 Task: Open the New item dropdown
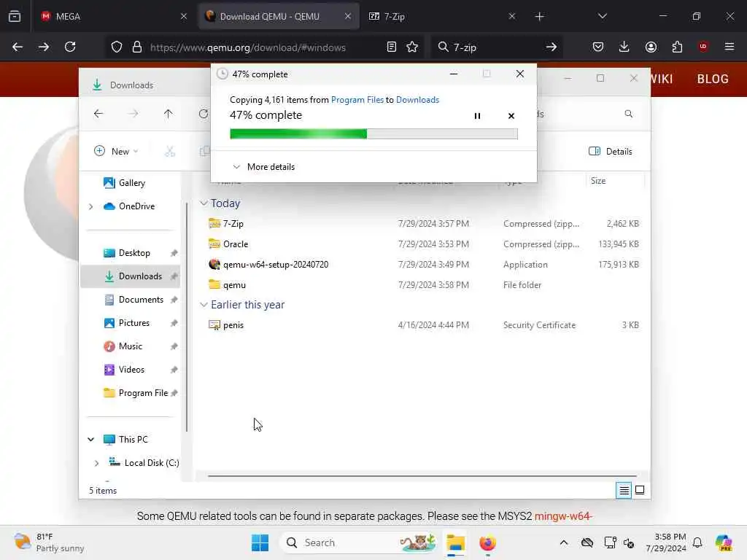click(x=116, y=151)
